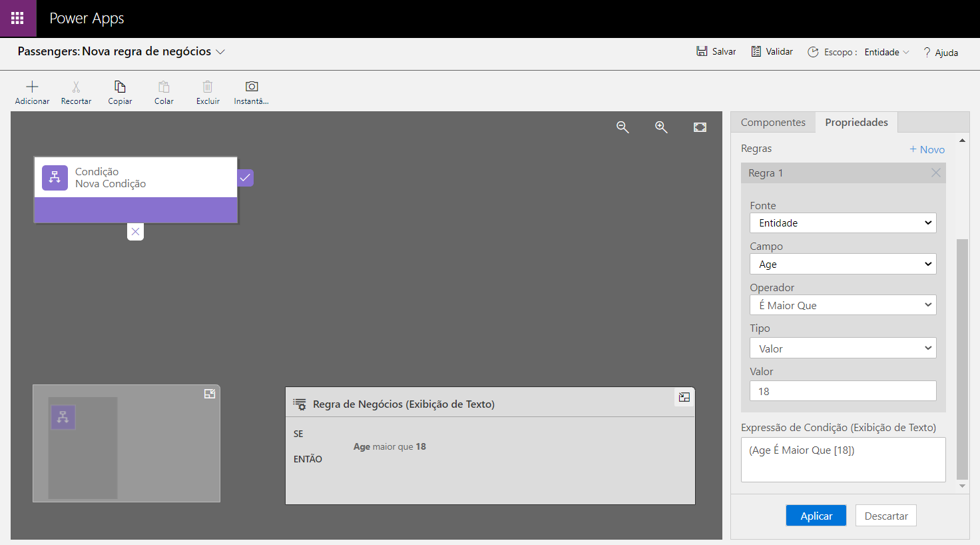The image size is (980, 545).
Task: Click the Validar checklist icon
Action: pyautogui.click(x=756, y=51)
